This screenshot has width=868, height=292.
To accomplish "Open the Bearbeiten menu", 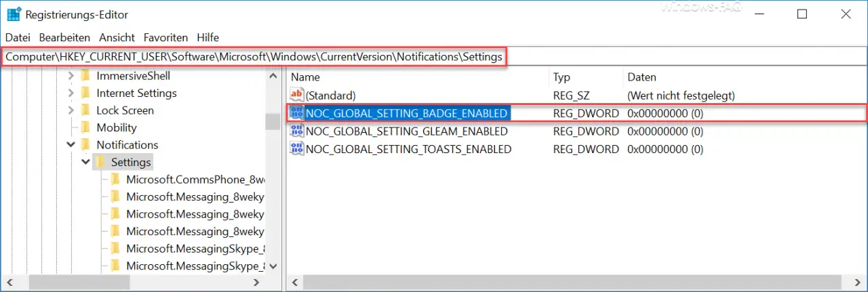I will point(64,37).
